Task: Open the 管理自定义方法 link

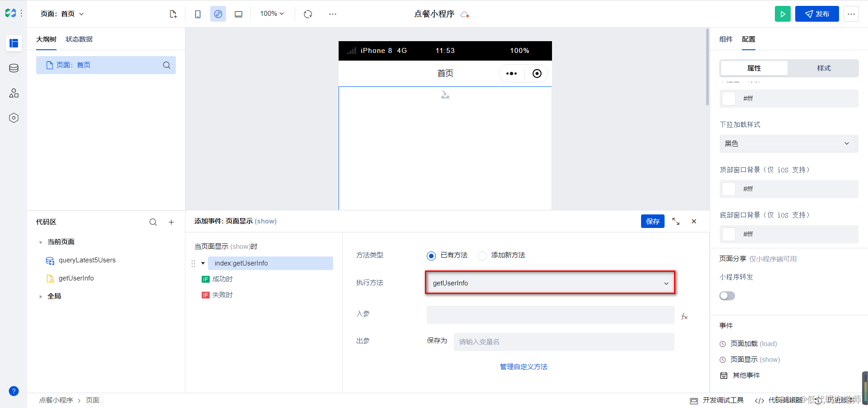Action: pyautogui.click(x=524, y=367)
